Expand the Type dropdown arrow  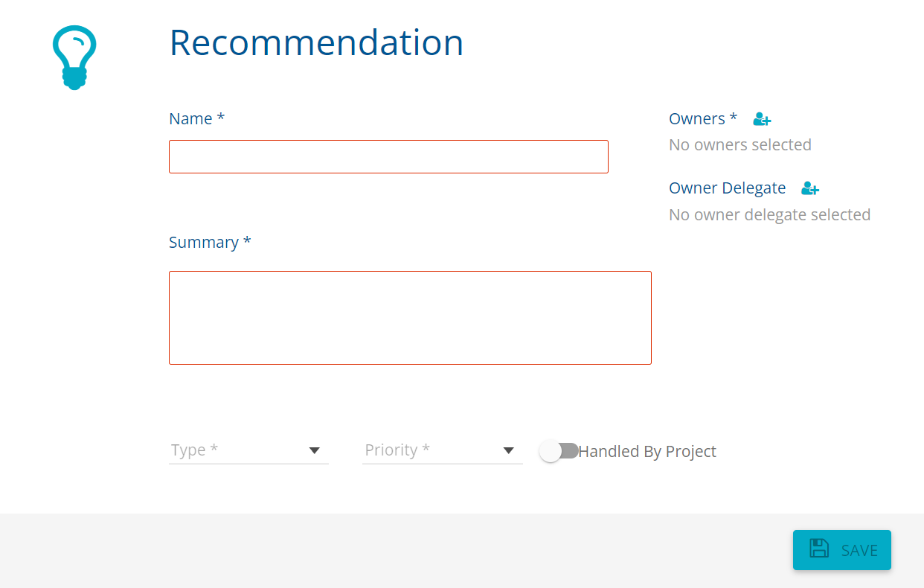click(x=315, y=450)
